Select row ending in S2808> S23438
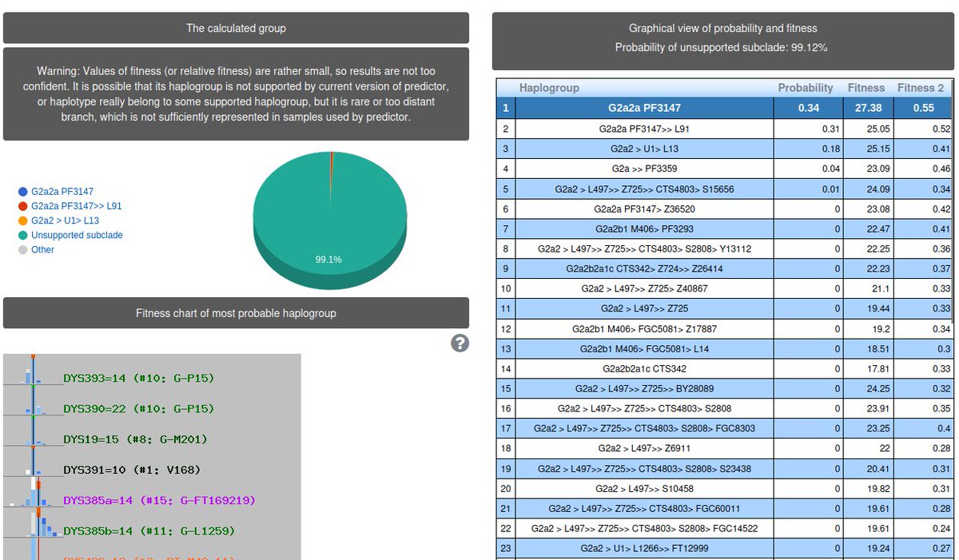 tap(726, 468)
